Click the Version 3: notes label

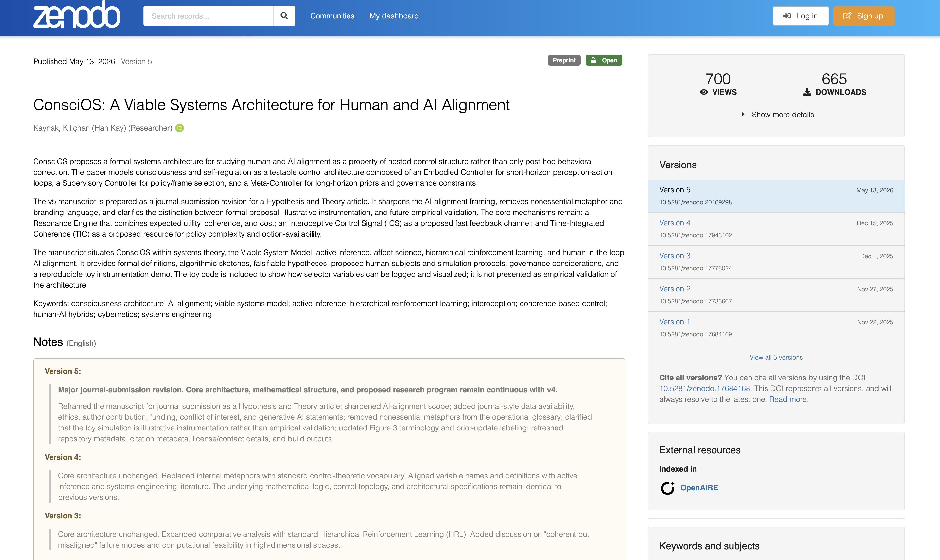63,515
